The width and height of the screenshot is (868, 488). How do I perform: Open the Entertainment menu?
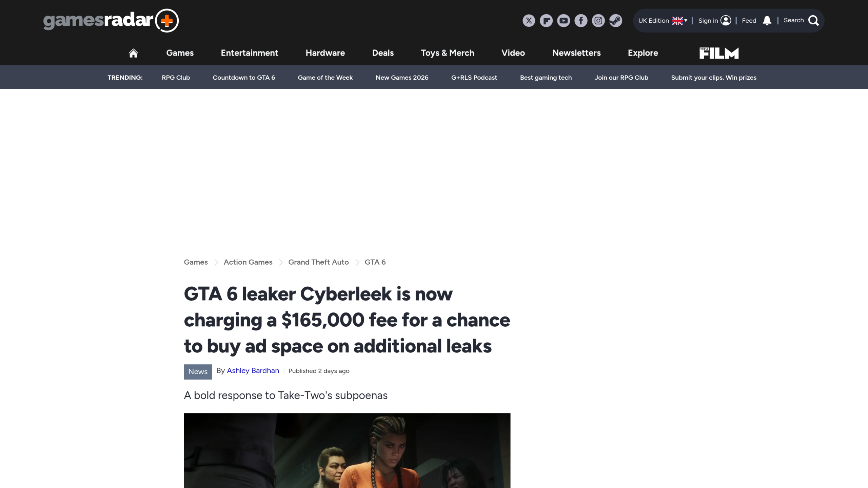[249, 53]
